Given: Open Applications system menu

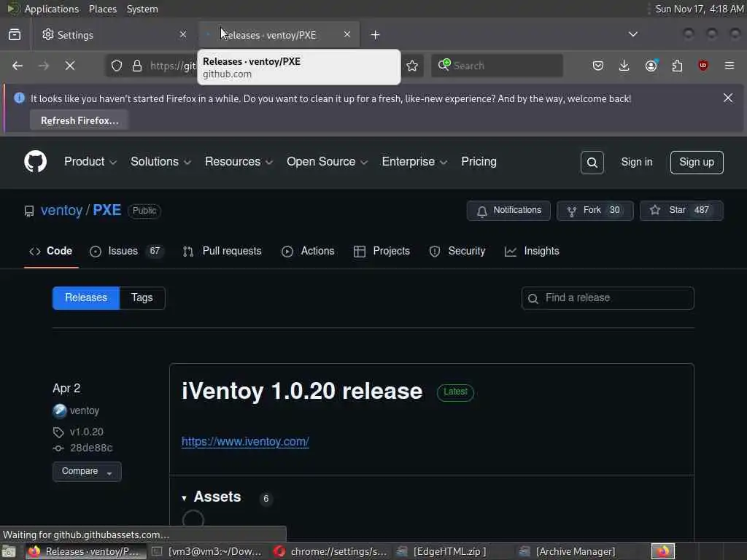Looking at the screenshot, I should click(52, 9).
